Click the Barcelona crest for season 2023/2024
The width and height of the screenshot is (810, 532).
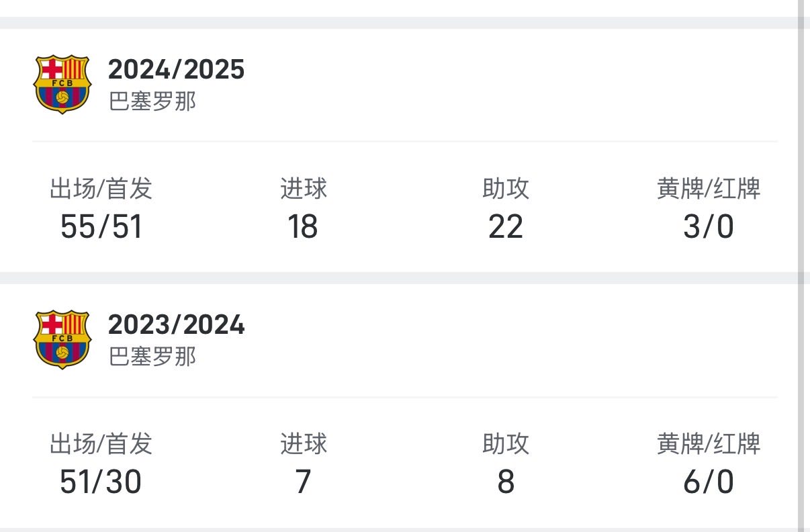coord(62,339)
